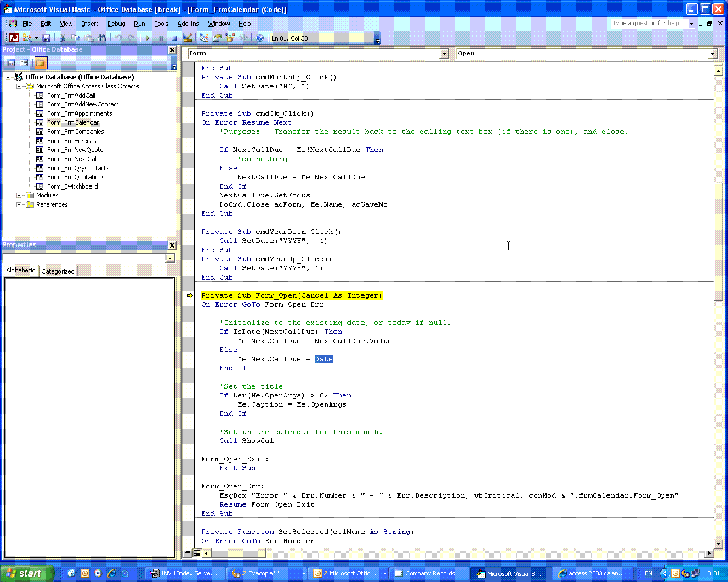
Task: Save the Office Database
Action: (x=47, y=38)
